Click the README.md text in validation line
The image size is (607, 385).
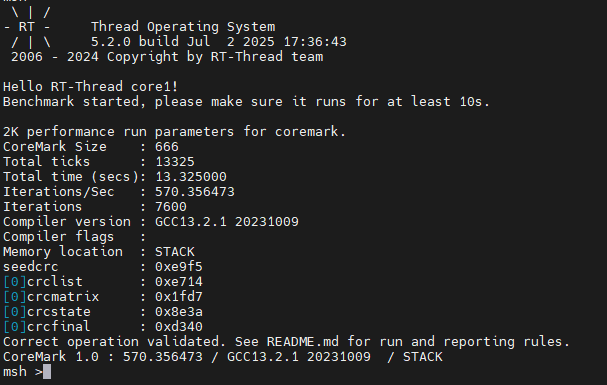click(303, 342)
